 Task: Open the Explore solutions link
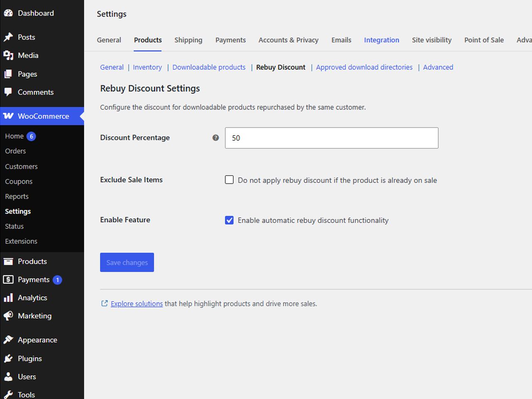tap(137, 304)
